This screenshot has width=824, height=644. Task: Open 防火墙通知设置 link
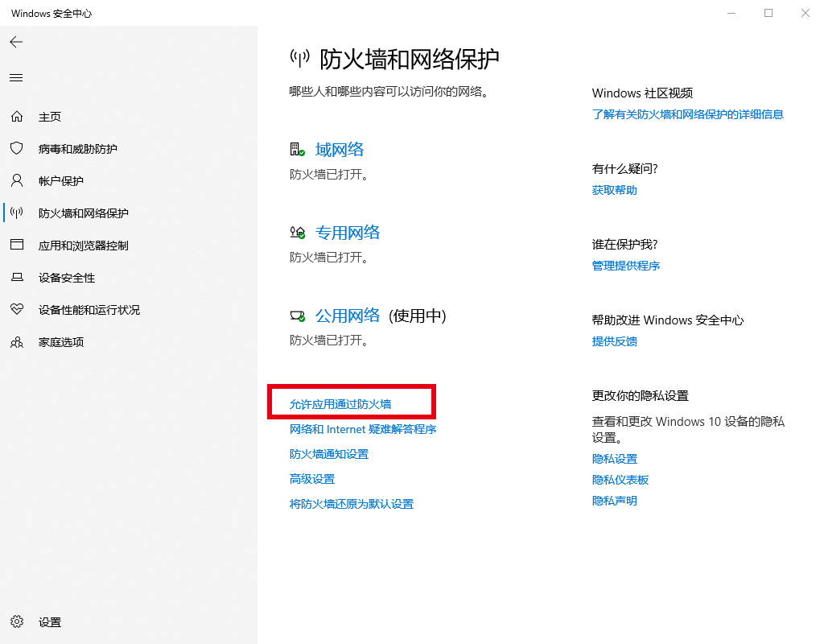point(329,454)
